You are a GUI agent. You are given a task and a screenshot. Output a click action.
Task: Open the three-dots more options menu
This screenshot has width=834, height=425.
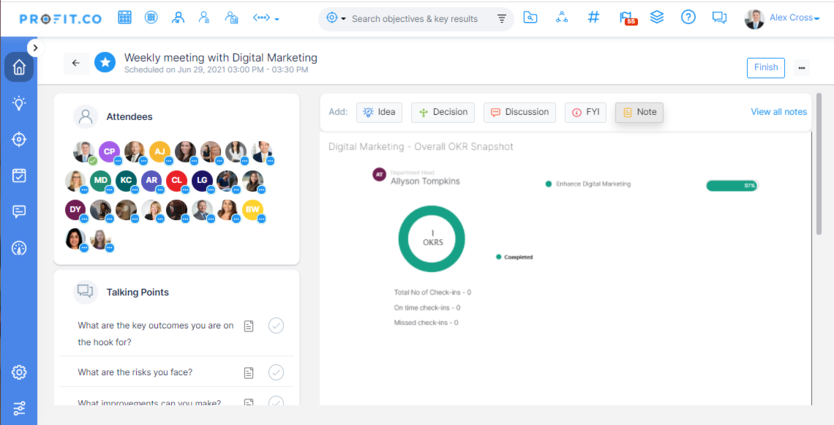point(802,68)
